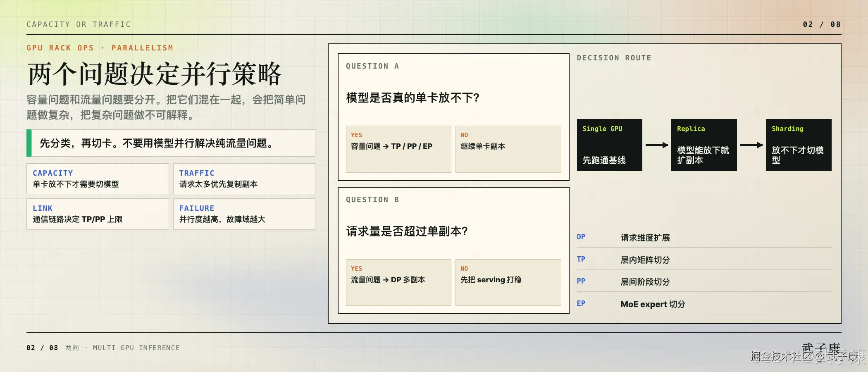The height and width of the screenshot is (372, 868).
Task: Click '层内矩阵切分' description
Action: coord(645,260)
